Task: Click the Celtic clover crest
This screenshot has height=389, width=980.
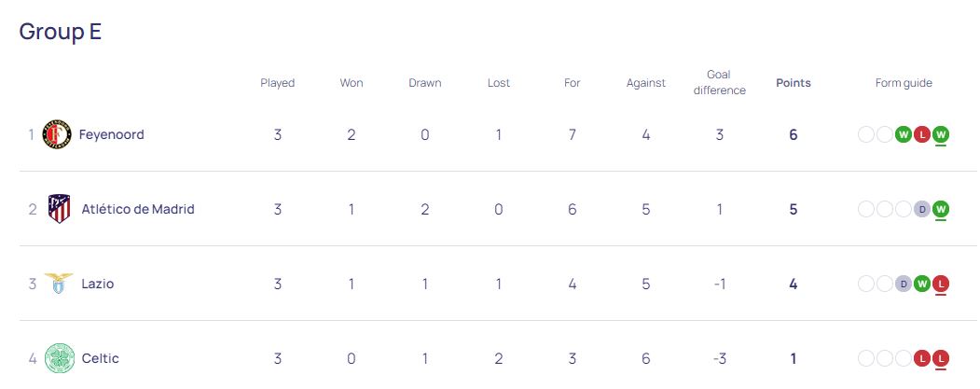Action: (60, 358)
